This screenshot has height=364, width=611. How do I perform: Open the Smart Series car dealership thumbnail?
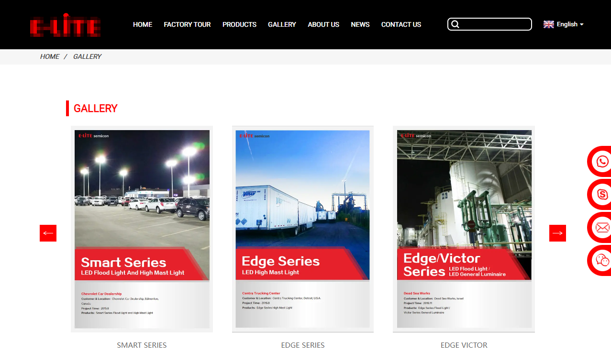(142, 229)
